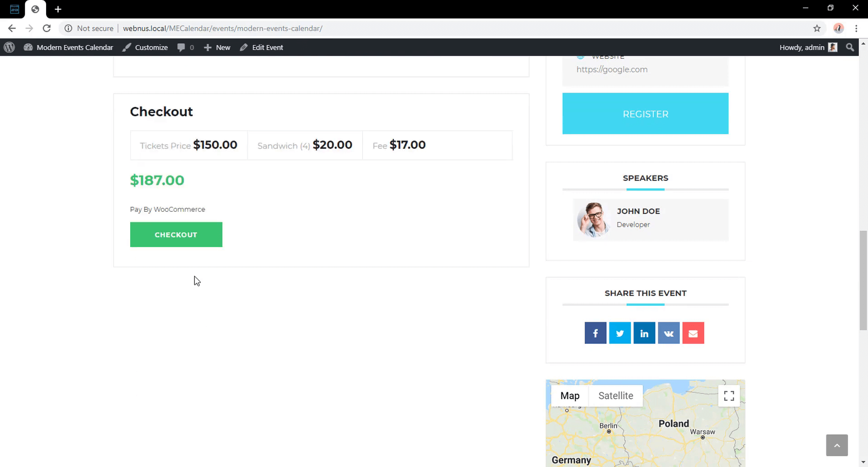The height and width of the screenshot is (467, 868).
Task: Open Customize in the admin bar
Action: (x=145, y=47)
